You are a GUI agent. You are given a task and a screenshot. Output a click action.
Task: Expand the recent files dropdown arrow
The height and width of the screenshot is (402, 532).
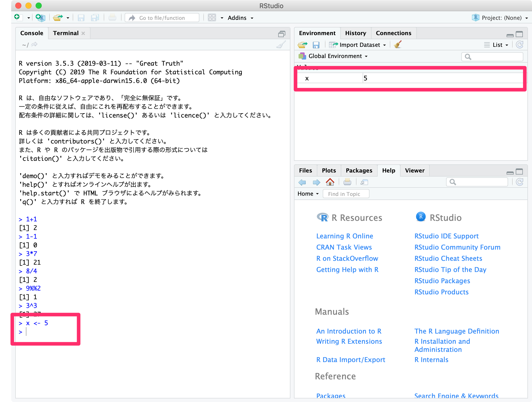pyautogui.click(x=68, y=18)
